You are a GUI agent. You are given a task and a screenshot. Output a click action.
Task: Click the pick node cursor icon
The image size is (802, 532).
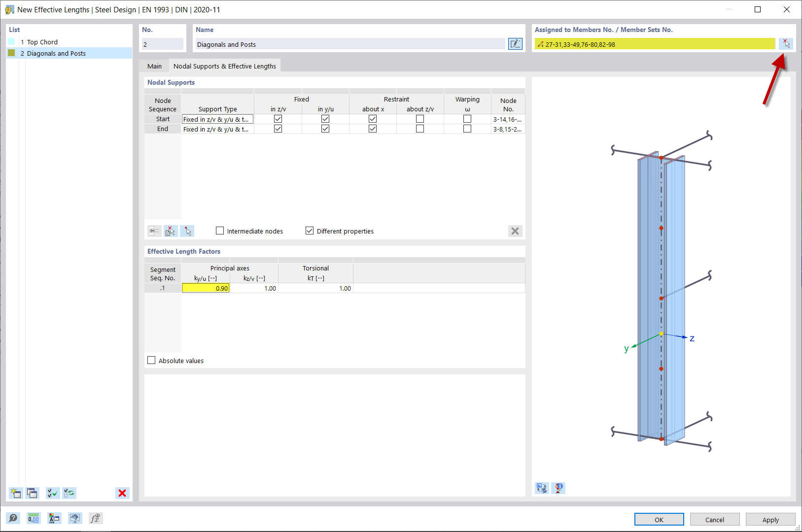point(187,231)
